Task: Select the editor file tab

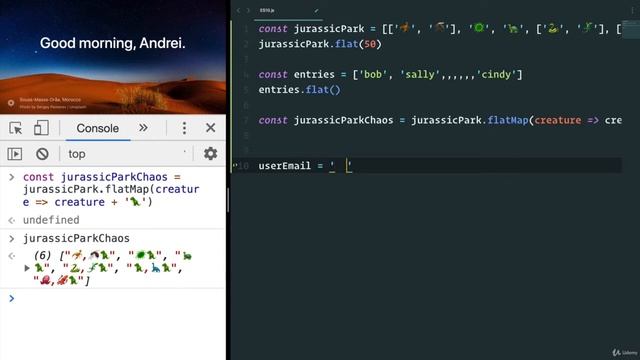Action: (x=288, y=11)
